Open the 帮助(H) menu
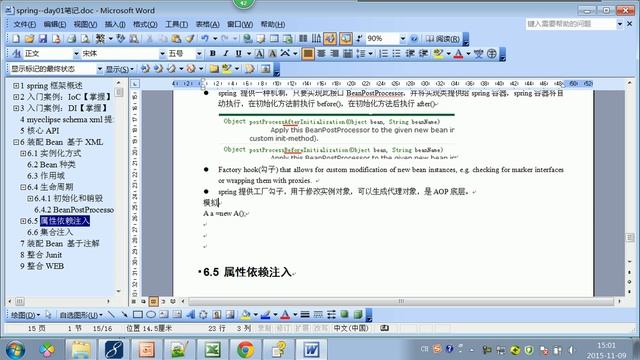This screenshot has height=360, width=640. click(273, 24)
